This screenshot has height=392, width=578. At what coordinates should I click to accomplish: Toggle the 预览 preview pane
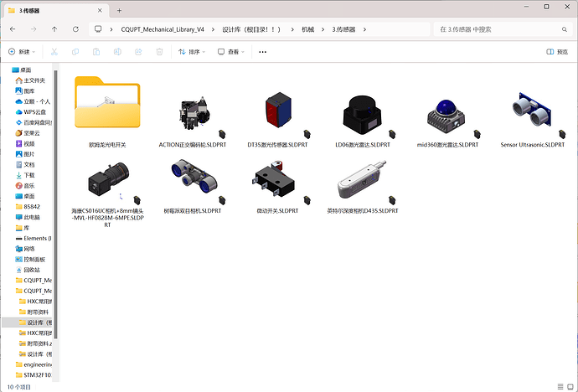click(557, 52)
